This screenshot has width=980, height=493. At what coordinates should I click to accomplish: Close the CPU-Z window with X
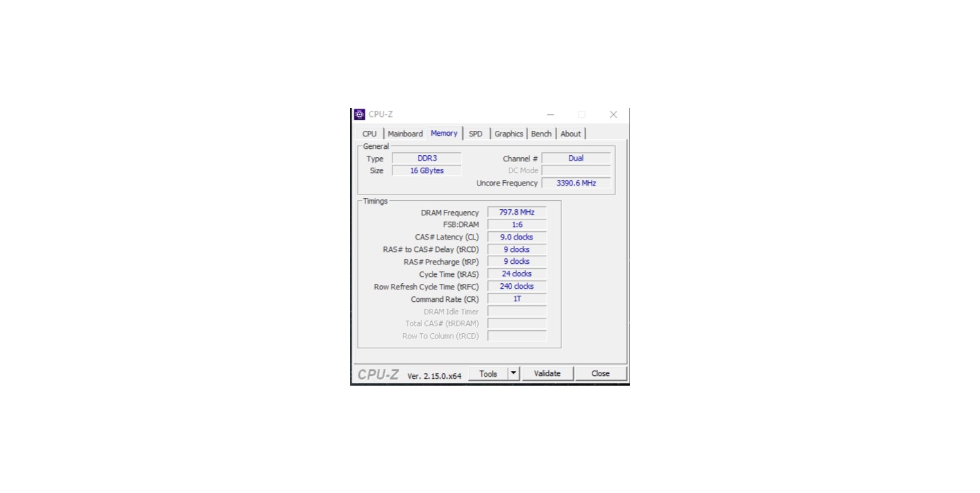tap(613, 114)
